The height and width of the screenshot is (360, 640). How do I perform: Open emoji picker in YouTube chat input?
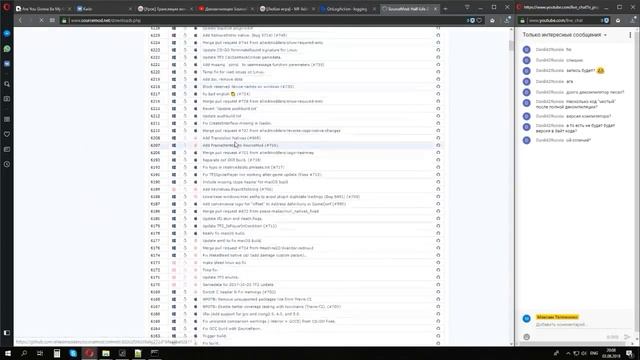coord(527,337)
